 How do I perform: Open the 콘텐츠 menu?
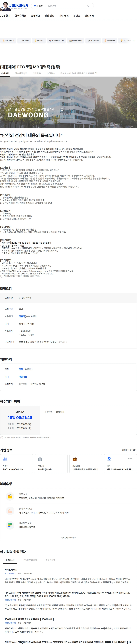click(77, 15)
